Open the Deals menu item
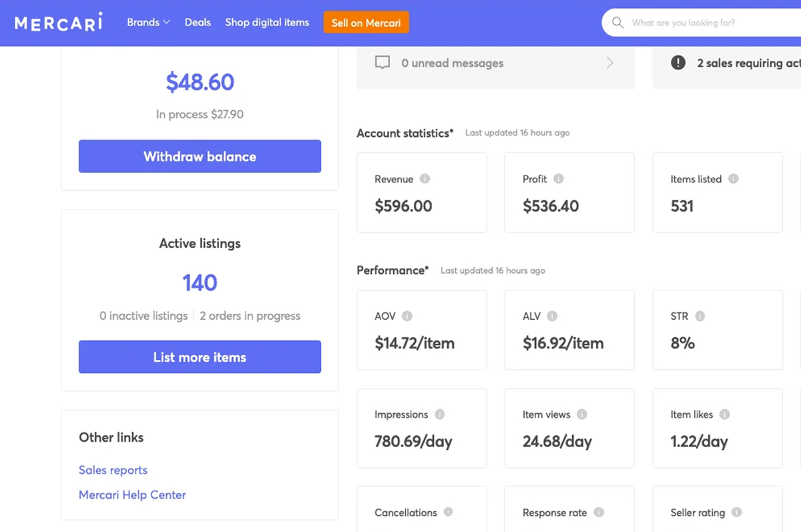The height and width of the screenshot is (532, 801). tap(198, 23)
